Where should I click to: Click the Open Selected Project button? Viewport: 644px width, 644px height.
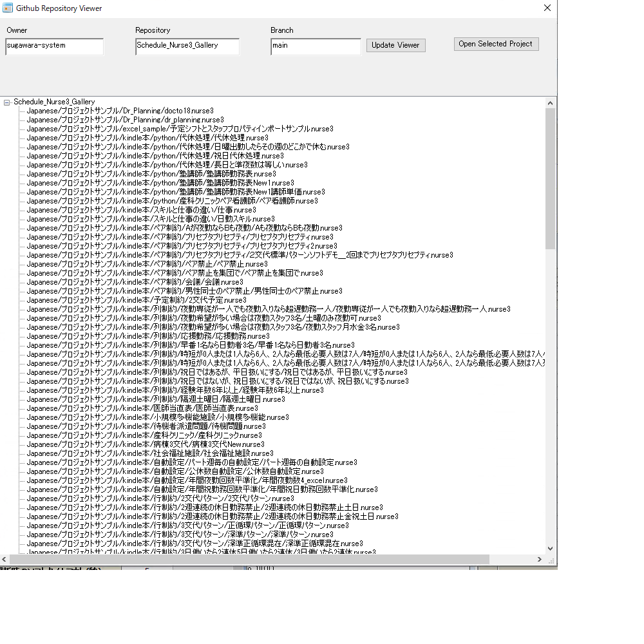[496, 44]
